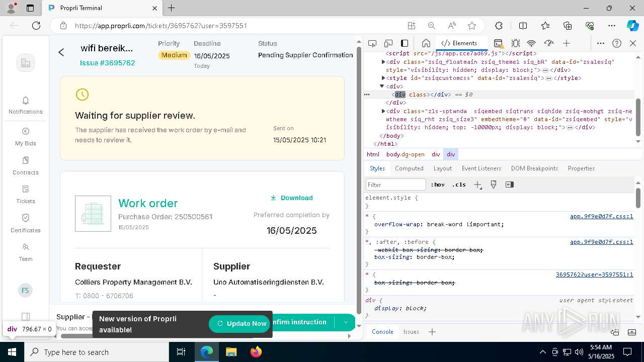Toggle the DevTools activity bar dock icon
Image resolution: width=644 pixels, height=362 pixels.
coord(405,43)
